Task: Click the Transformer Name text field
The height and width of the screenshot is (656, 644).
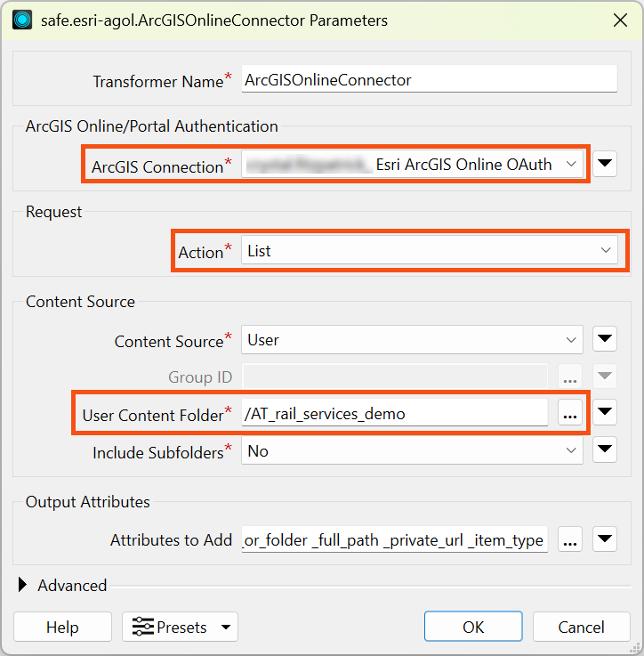Action: (430, 78)
